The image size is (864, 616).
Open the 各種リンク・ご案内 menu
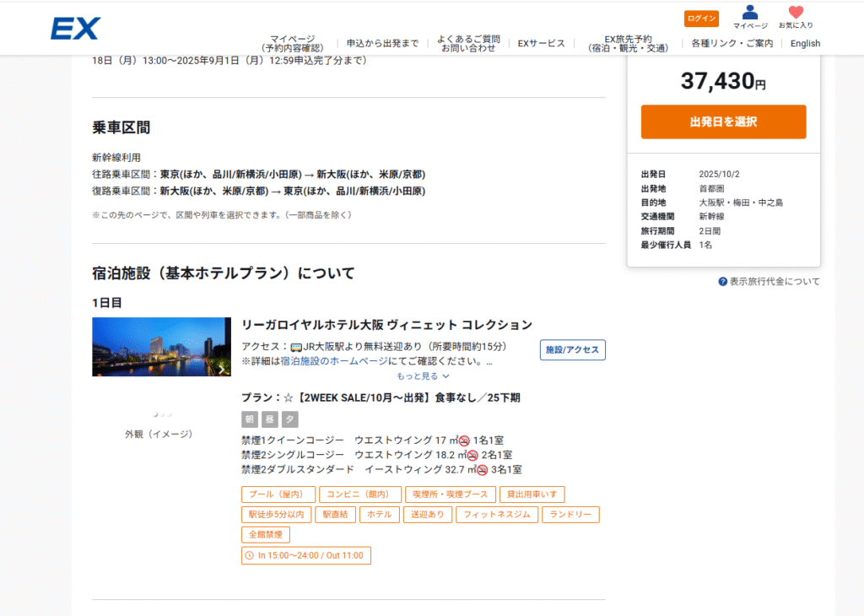732,43
